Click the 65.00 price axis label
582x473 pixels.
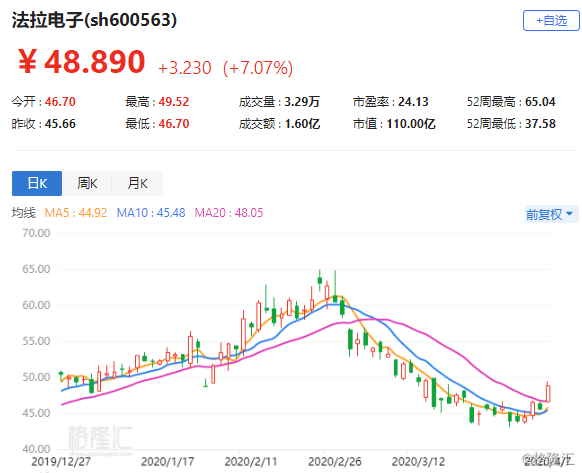pyautogui.click(x=36, y=269)
